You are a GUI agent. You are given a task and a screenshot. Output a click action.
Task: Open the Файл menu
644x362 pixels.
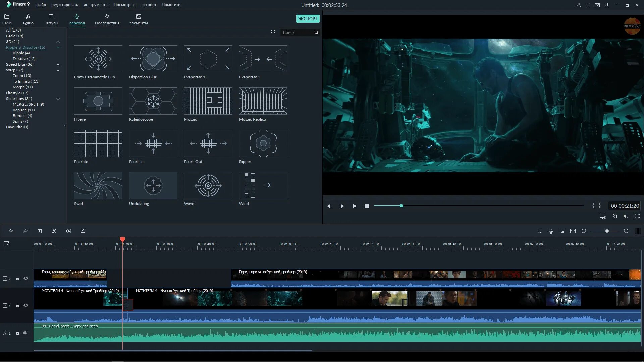(42, 4)
